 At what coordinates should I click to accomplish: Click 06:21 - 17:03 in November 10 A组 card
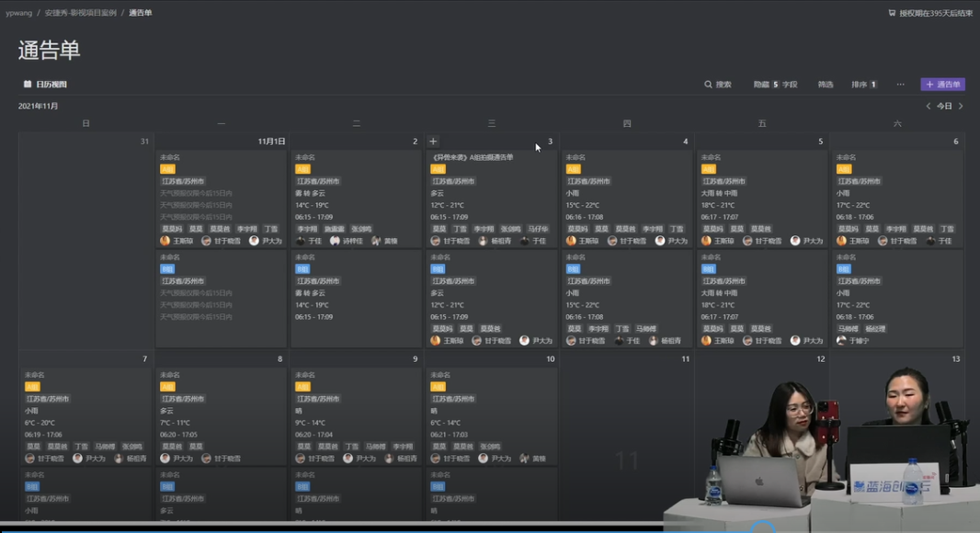450,435
